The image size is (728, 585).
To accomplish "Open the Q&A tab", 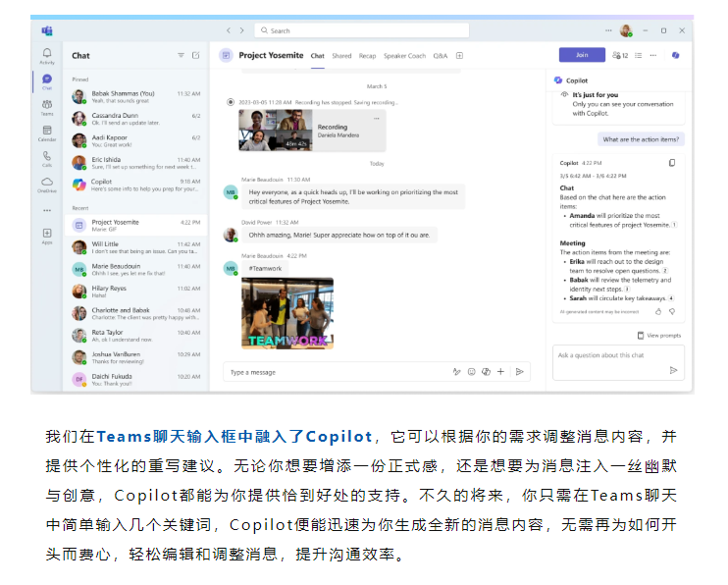I will [x=441, y=56].
